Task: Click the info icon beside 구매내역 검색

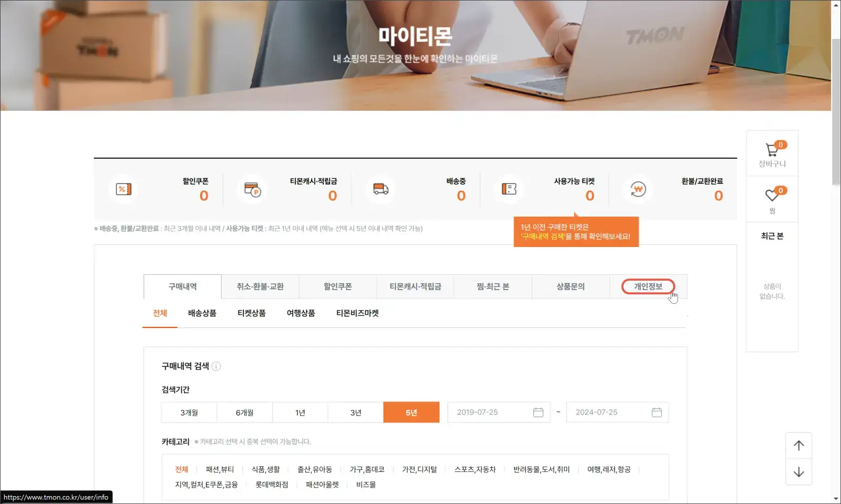Action: click(x=216, y=366)
